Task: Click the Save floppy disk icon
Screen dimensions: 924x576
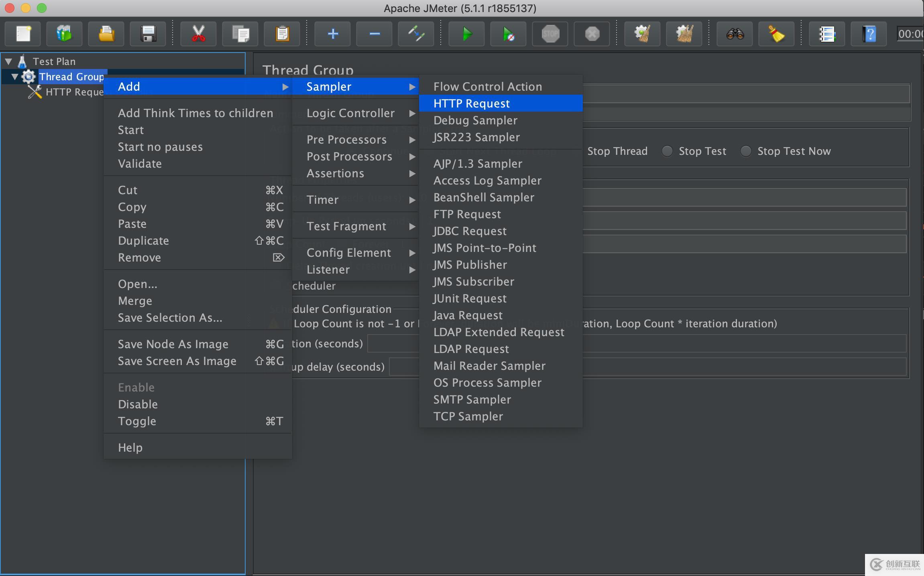Action: tap(148, 34)
